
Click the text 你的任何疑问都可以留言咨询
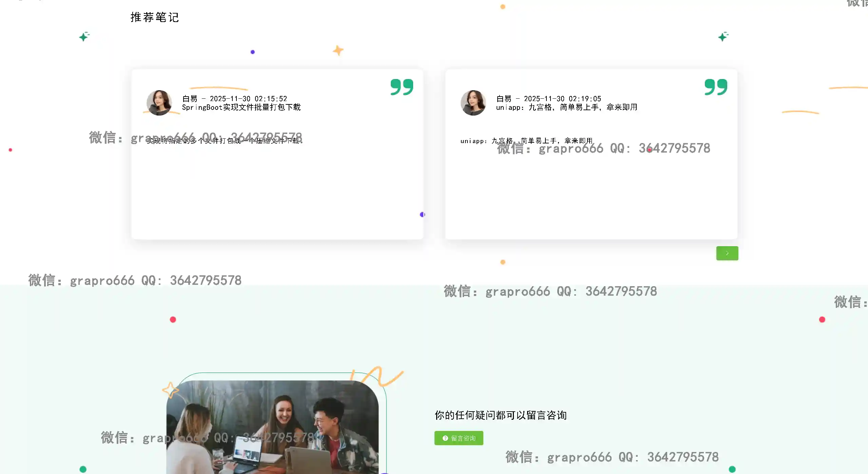tap(501, 415)
